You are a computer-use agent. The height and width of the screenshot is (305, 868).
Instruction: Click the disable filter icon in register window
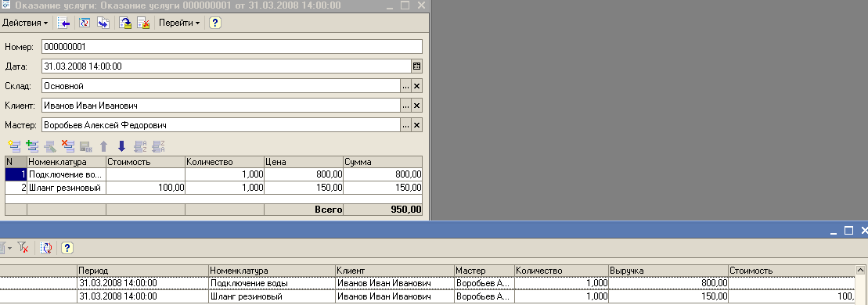point(23,247)
